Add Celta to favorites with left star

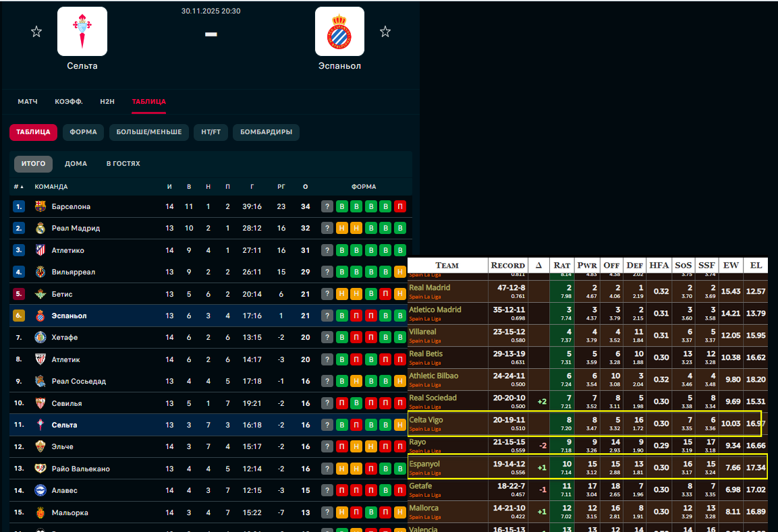[36, 32]
